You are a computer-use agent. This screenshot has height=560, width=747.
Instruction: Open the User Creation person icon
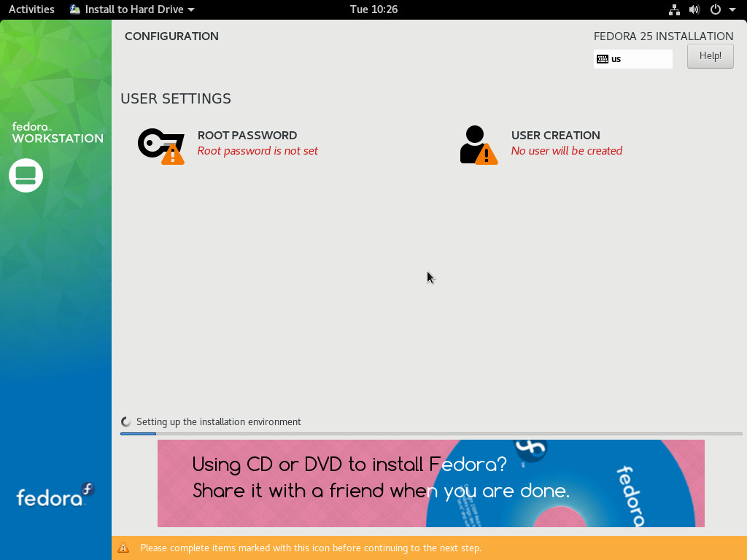(477, 144)
